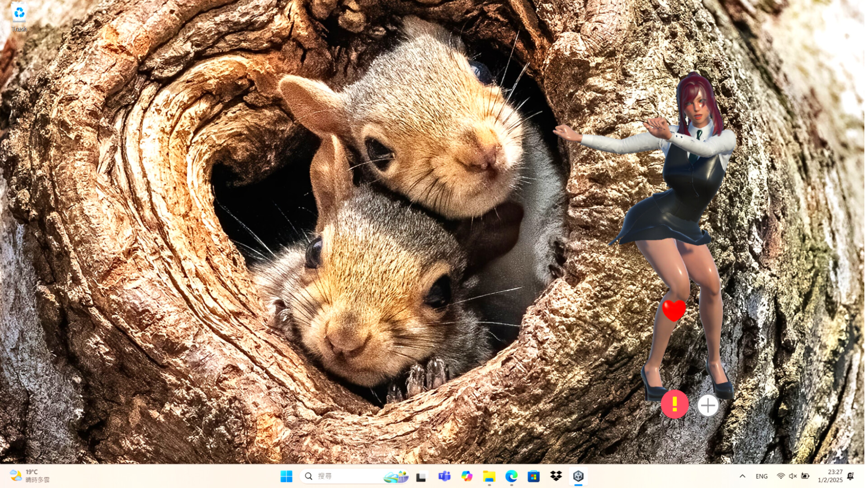Expand the hidden system tray icons
The height and width of the screenshot is (488, 868).
coord(742,476)
